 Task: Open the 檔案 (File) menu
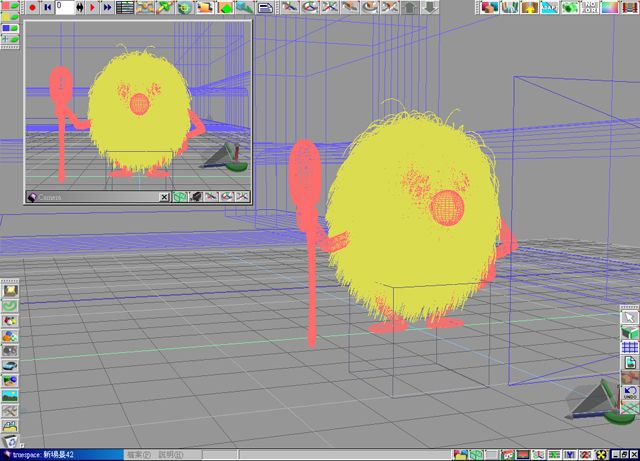click(x=139, y=454)
